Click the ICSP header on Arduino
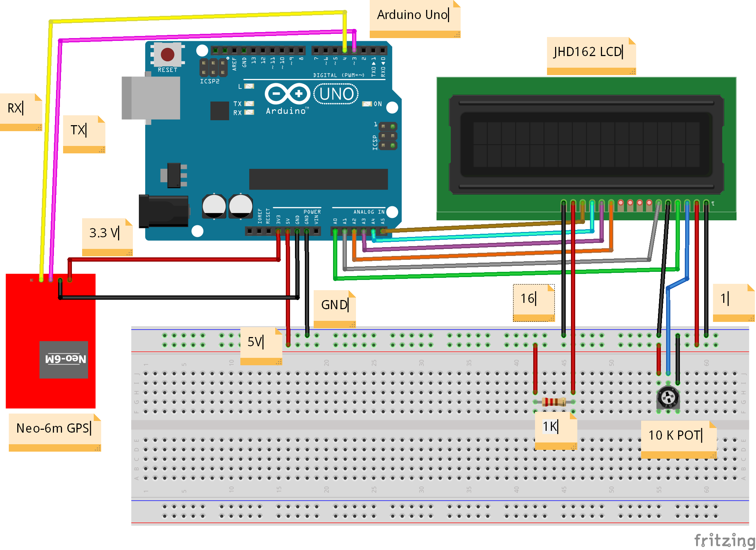 click(x=388, y=136)
